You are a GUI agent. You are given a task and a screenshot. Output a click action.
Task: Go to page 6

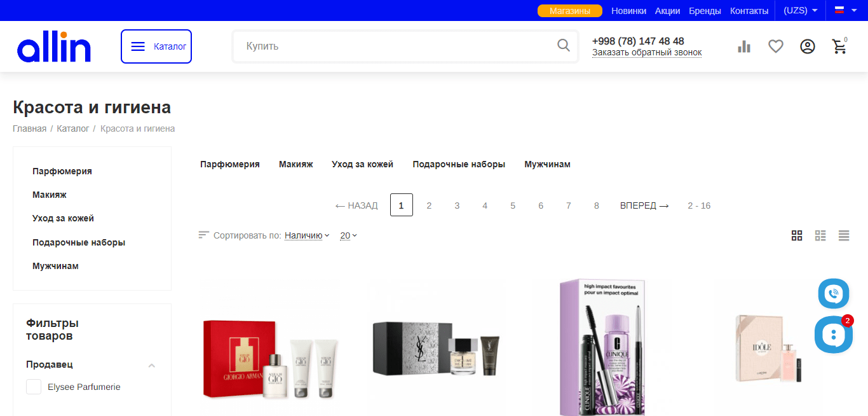541,205
